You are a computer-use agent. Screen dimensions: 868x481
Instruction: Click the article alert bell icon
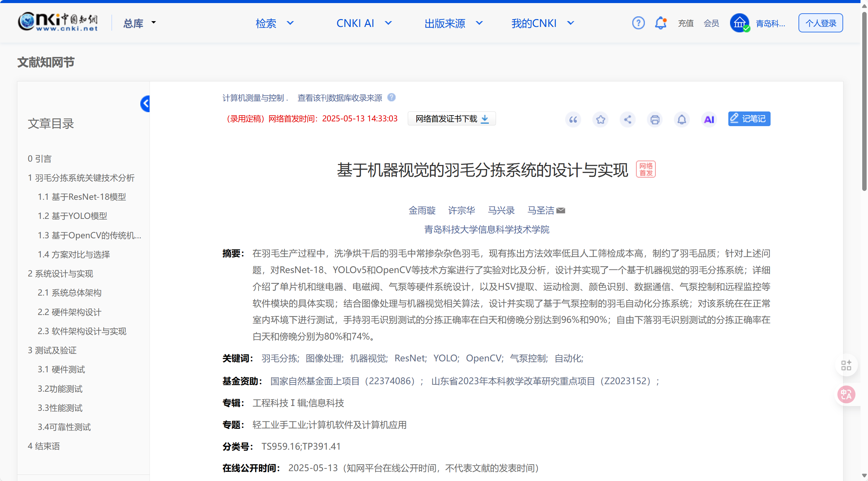[x=682, y=120]
